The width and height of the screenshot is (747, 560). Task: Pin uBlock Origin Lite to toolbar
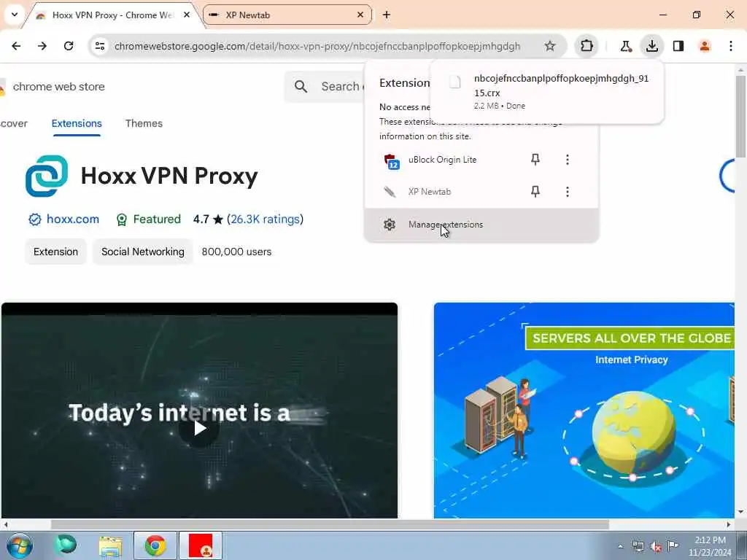535,160
